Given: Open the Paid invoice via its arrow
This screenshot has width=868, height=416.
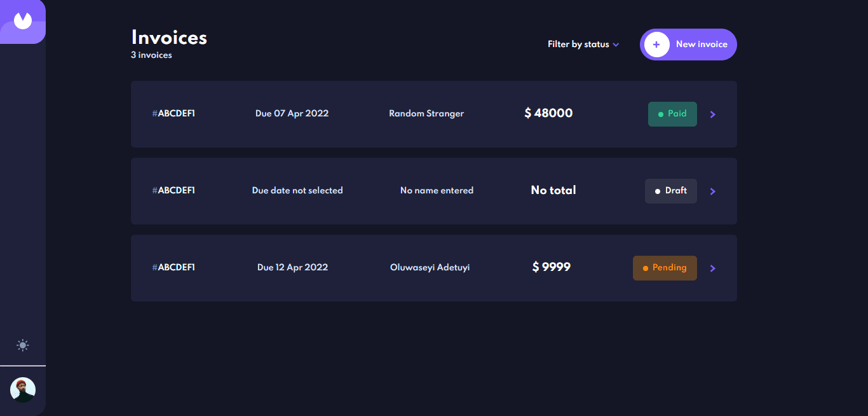Looking at the screenshot, I should [713, 114].
